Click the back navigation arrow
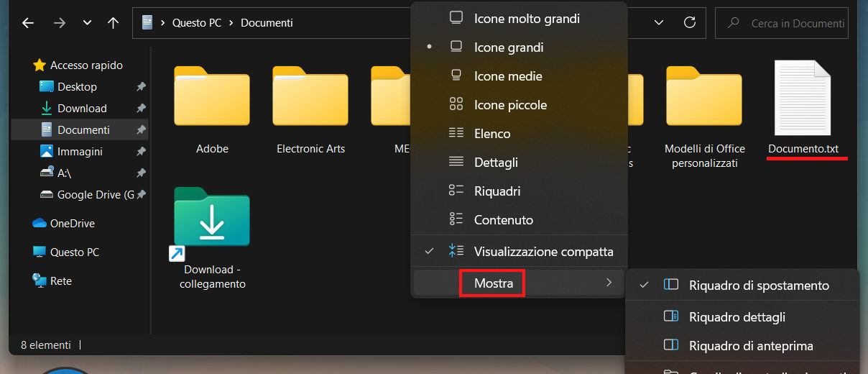The height and width of the screenshot is (374, 868). coord(28,23)
